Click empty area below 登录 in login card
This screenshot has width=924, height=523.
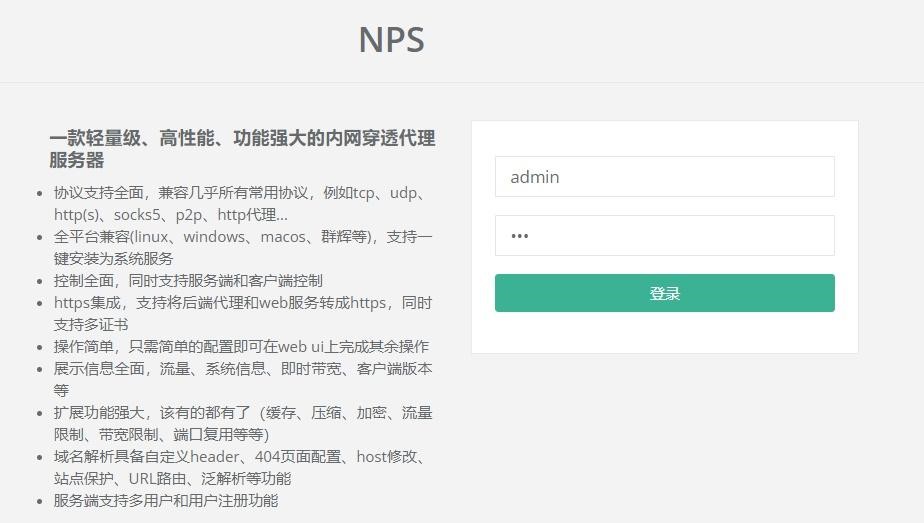[665, 333]
